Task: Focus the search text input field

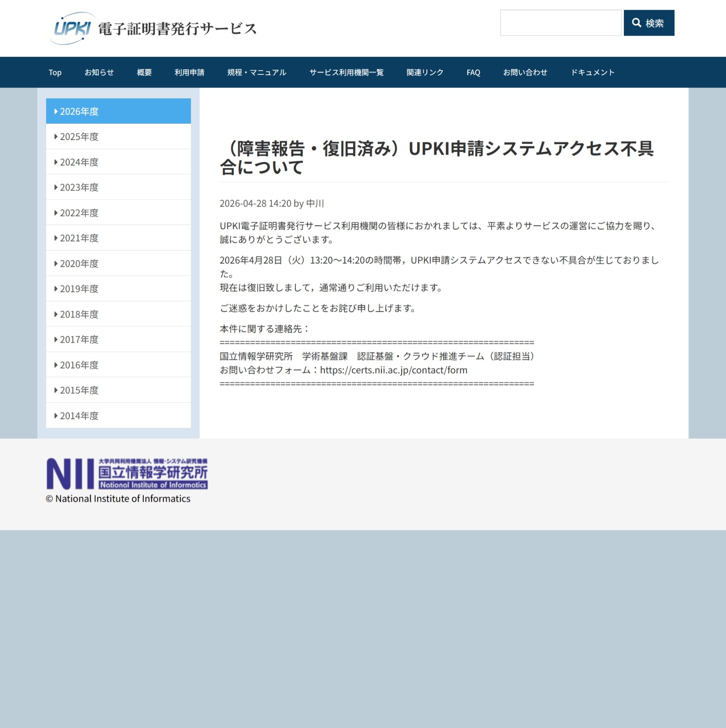Action: coord(560,23)
